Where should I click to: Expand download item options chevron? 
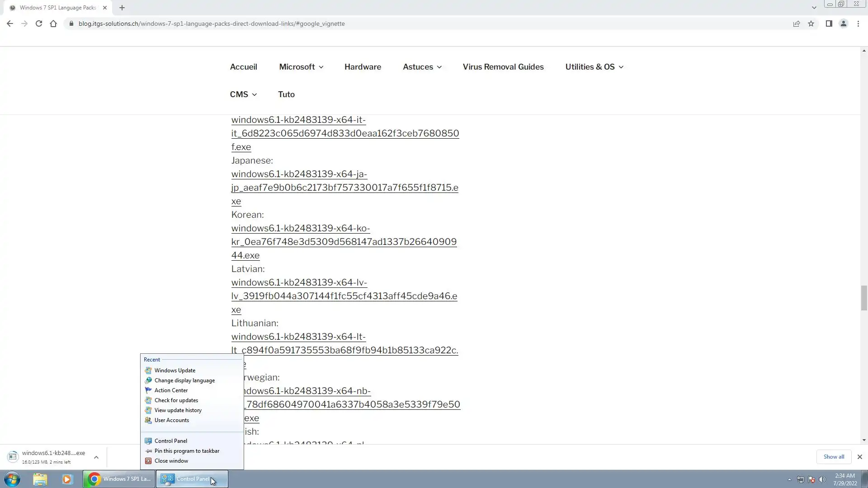coord(96,457)
